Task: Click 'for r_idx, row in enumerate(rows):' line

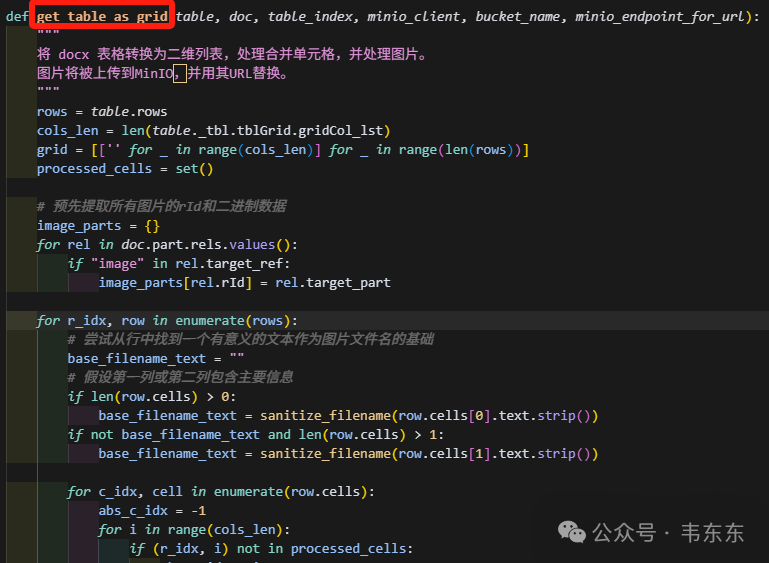Action: 167,321
